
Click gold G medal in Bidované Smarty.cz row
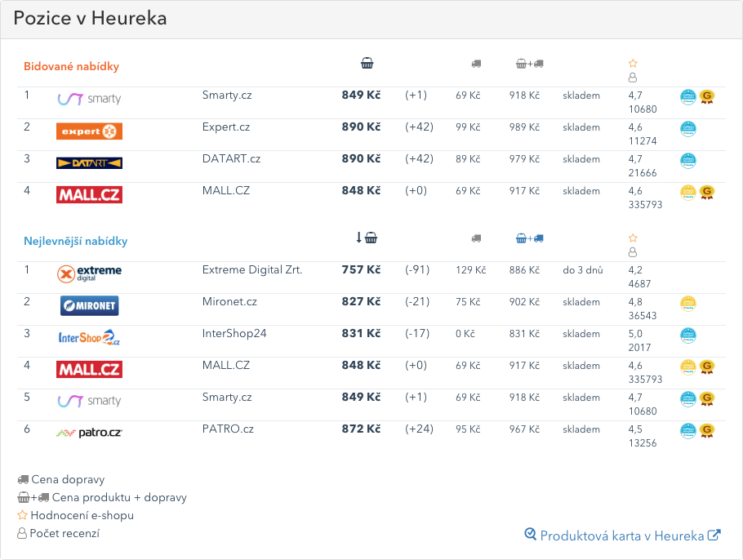click(707, 97)
